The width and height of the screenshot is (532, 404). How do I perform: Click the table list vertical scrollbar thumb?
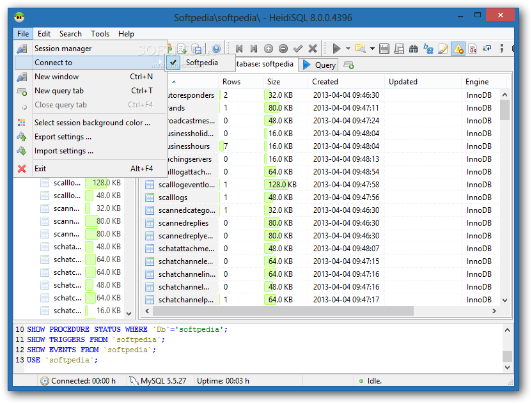point(505,110)
